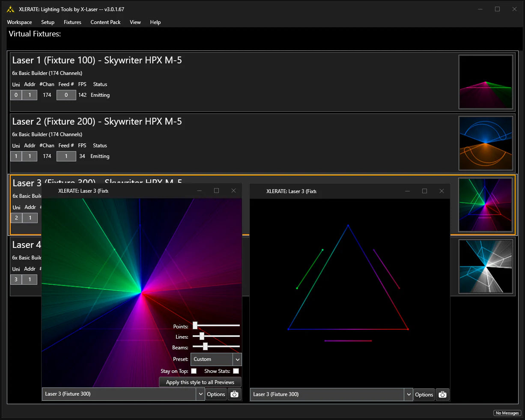Open the Content Pack menu
The width and height of the screenshot is (525, 420).
(105, 22)
